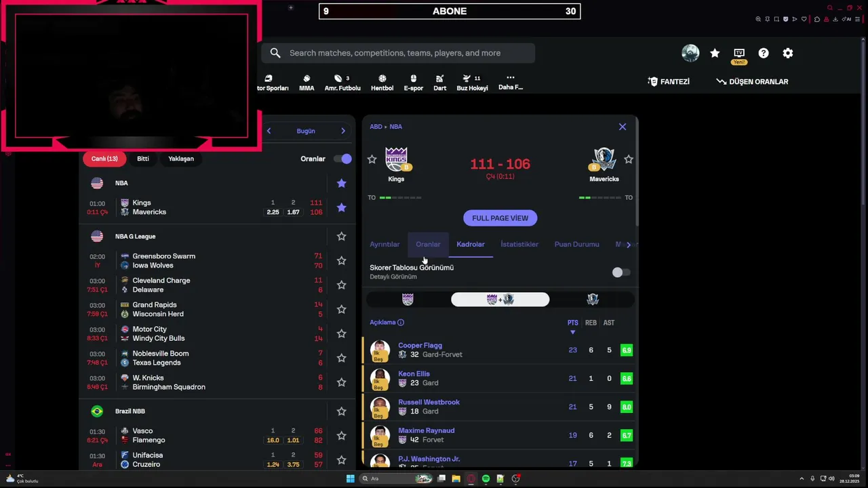Open the Windows Start menu
Image resolution: width=868 pixels, height=488 pixels.
pos(350,479)
